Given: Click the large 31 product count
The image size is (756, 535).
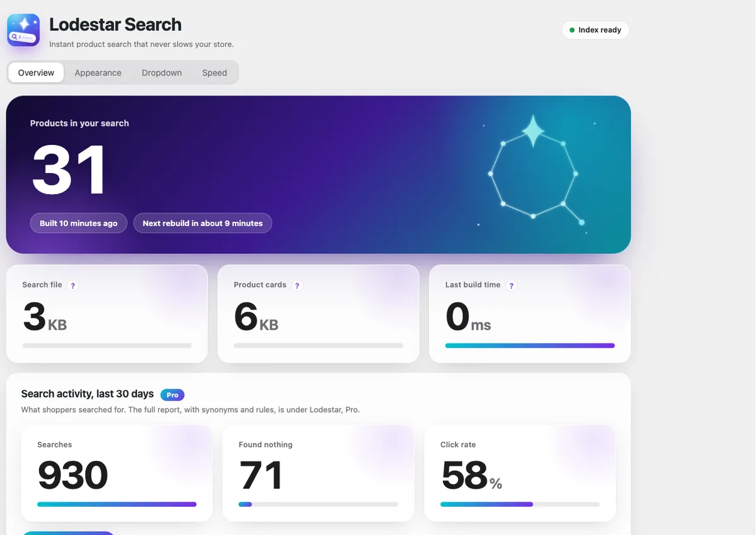Looking at the screenshot, I should click(69, 170).
